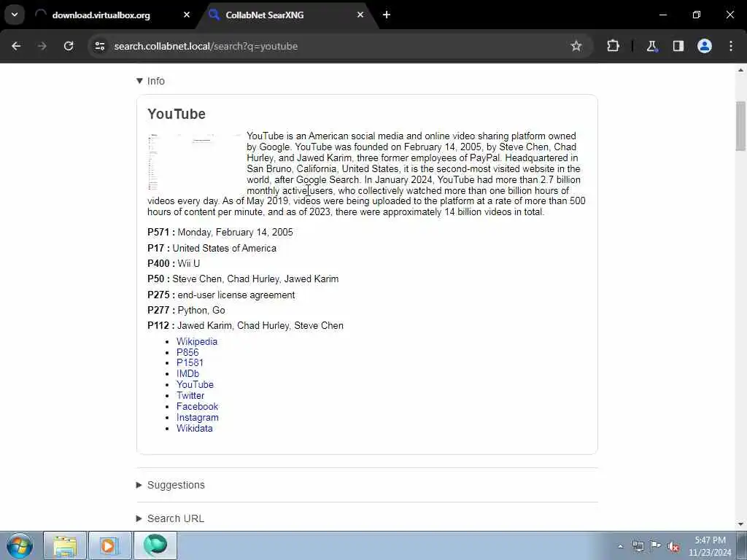Close the download.virtualbox.org tab
747x560 pixels.
[187, 15]
